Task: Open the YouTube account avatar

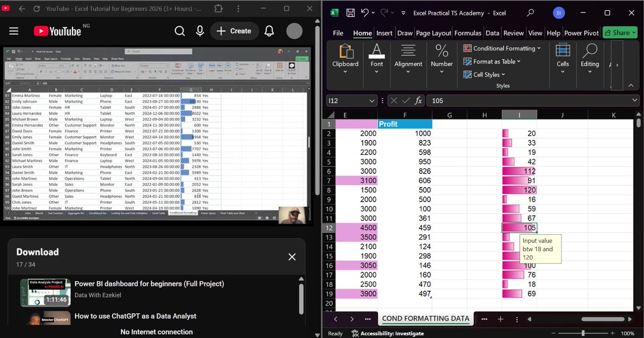Action: pos(295,31)
